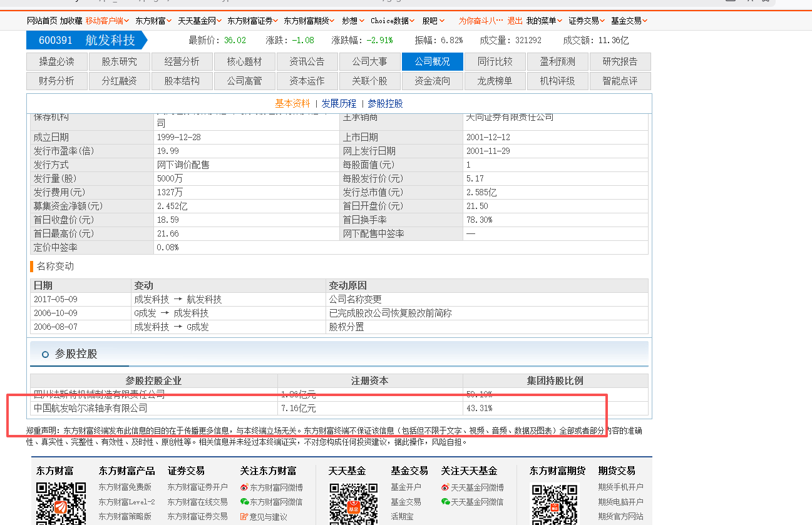Open the 我的菜单 dropdown

click(544, 21)
